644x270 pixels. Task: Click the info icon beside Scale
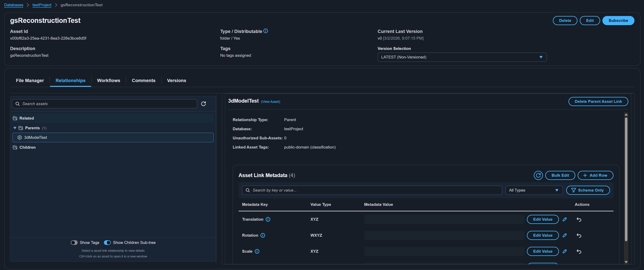click(257, 251)
